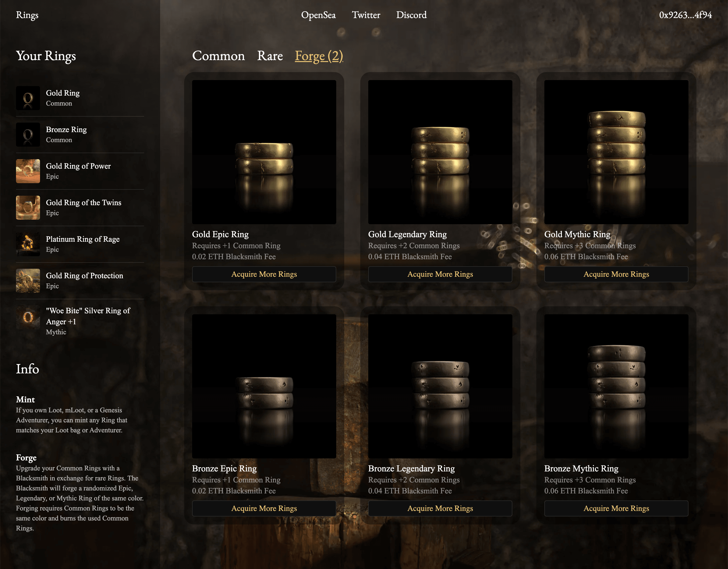The width and height of the screenshot is (728, 569).
Task: Click the Bronze Epic Ring title
Action: 224,469
